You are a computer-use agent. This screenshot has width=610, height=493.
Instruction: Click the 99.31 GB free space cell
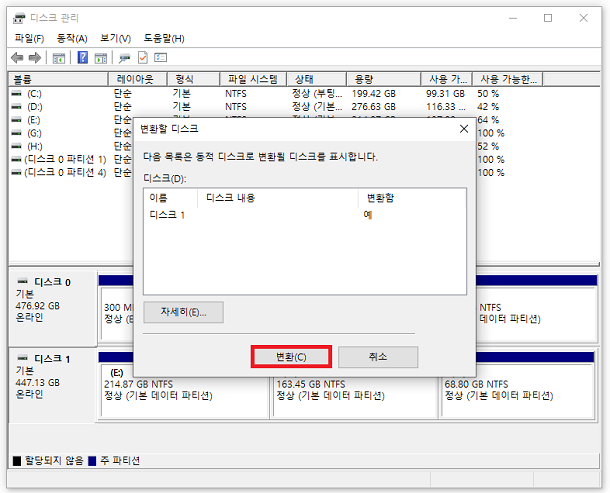[445, 93]
